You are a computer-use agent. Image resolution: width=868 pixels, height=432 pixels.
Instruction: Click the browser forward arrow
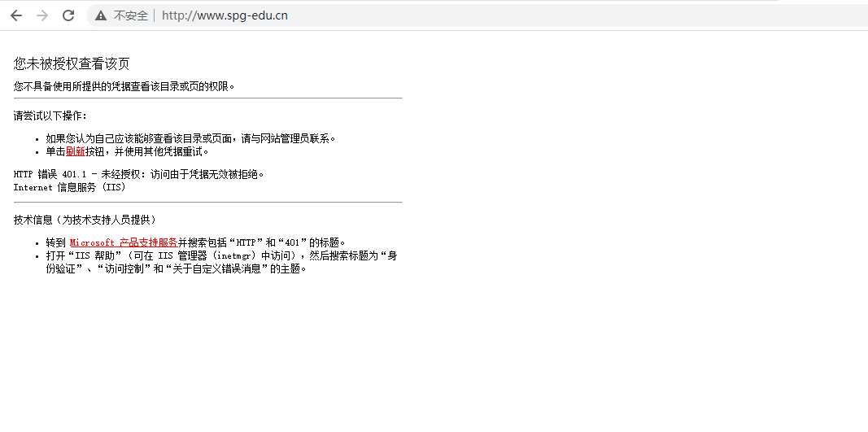click(x=42, y=15)
